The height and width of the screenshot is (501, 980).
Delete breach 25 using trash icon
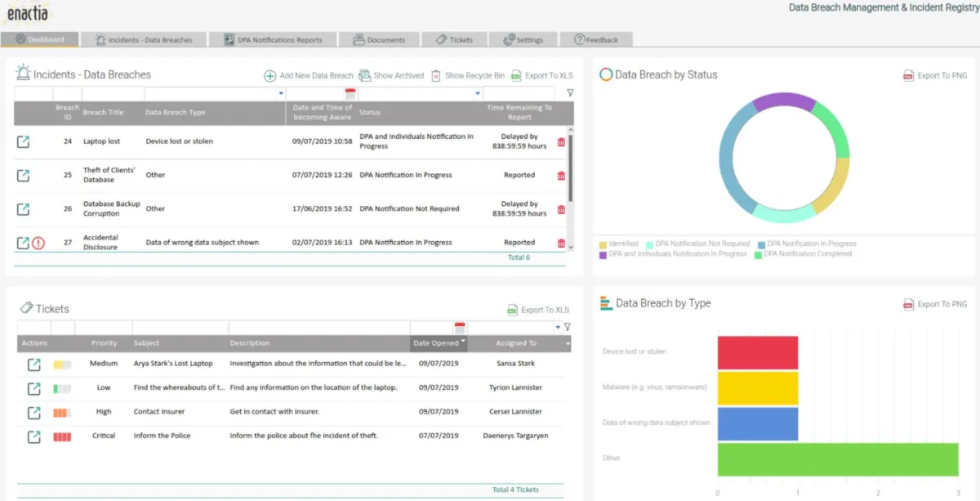tap(561, 176)
